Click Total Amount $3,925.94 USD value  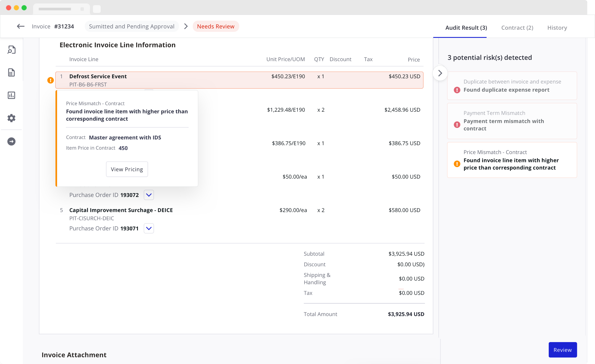click(x=406, y=314)
